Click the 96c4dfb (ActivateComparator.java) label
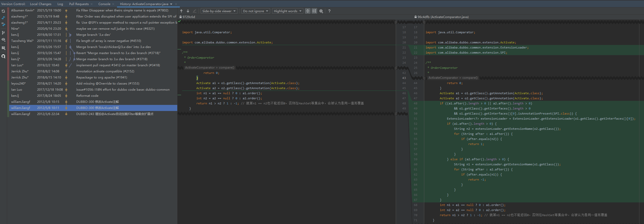Viewport: 644px width, 224px height. pyautogui.click(x=443, y=17)
